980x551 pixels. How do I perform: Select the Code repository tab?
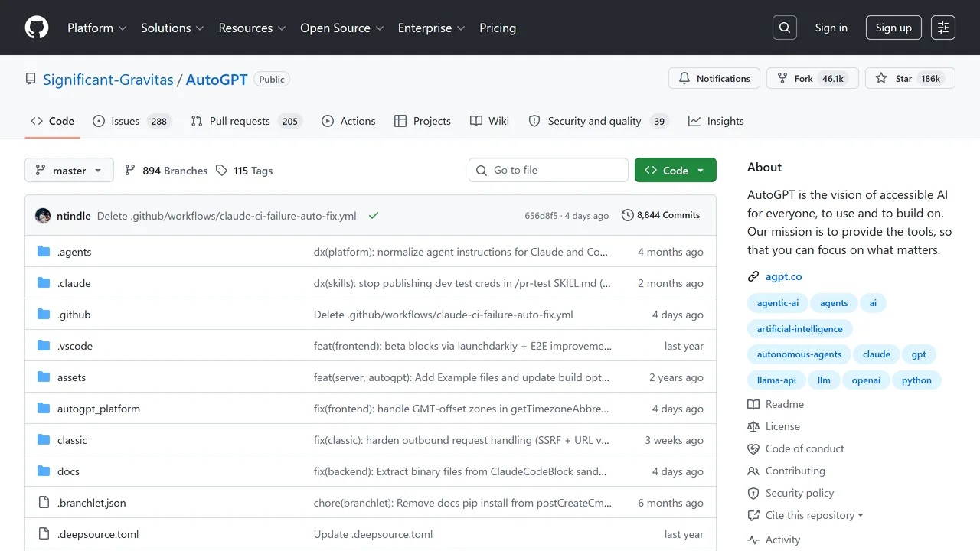[x=52, y=121]
